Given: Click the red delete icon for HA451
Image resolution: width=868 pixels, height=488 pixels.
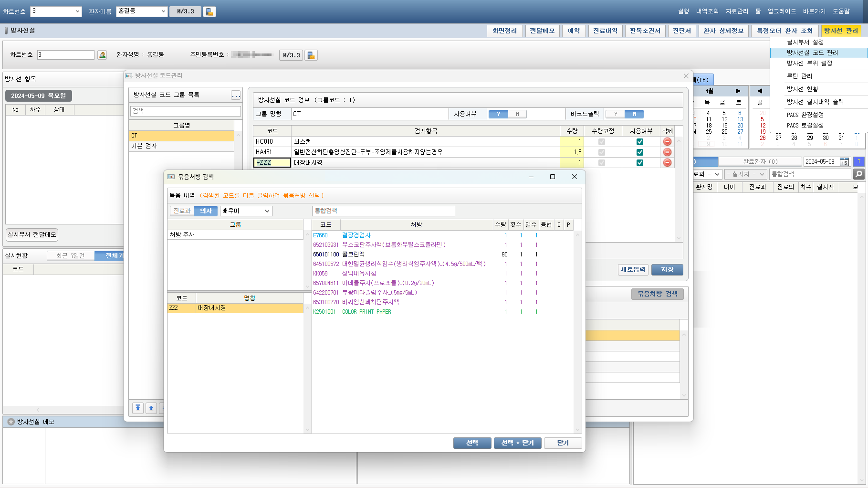Looking at the screenshot, I should click(667, 152).
